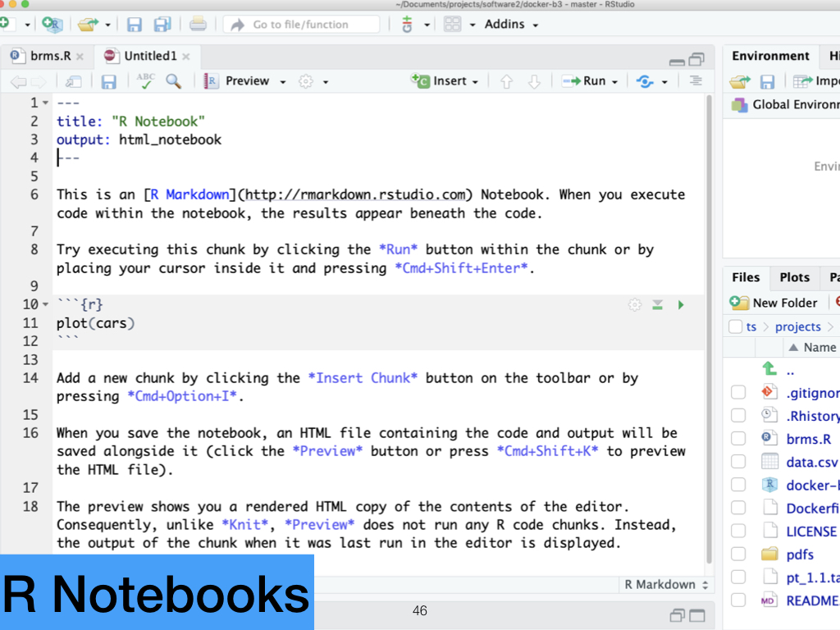Expand the Insert chunk dropdown
This screenshot has height=630, width=840.
[475, 82]
